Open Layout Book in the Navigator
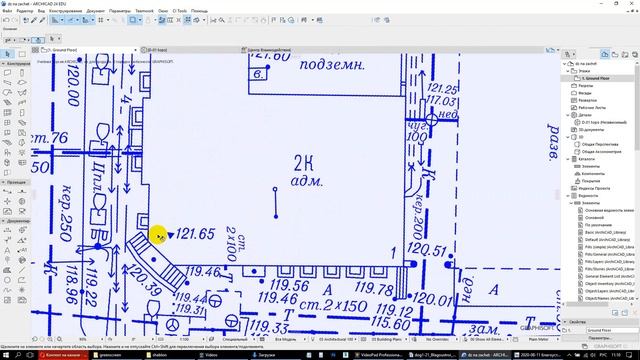Image resolution: width=640 pixels, height=360 pixels. (625, 54)
